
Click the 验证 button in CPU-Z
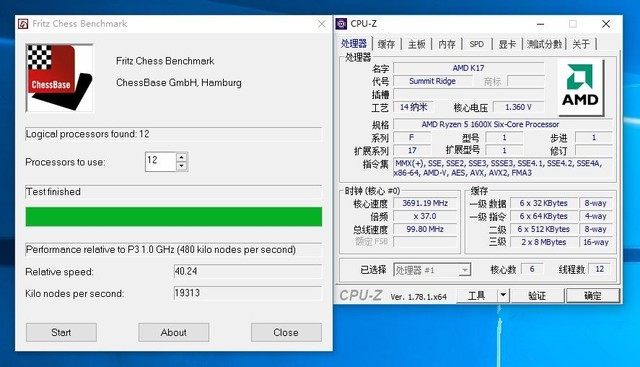pyautogui.click(x=537, y=296)
